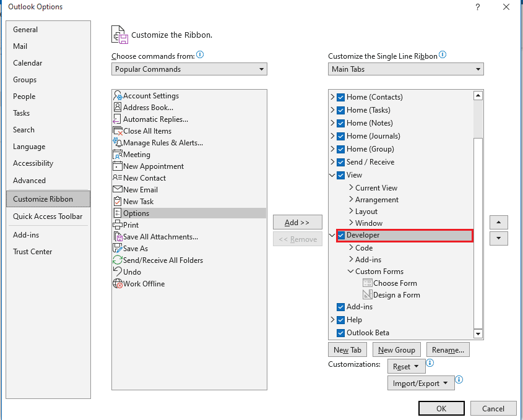Click the Move Up arrow button
Screen dimensions: 523x420
(x=498, y=222)
